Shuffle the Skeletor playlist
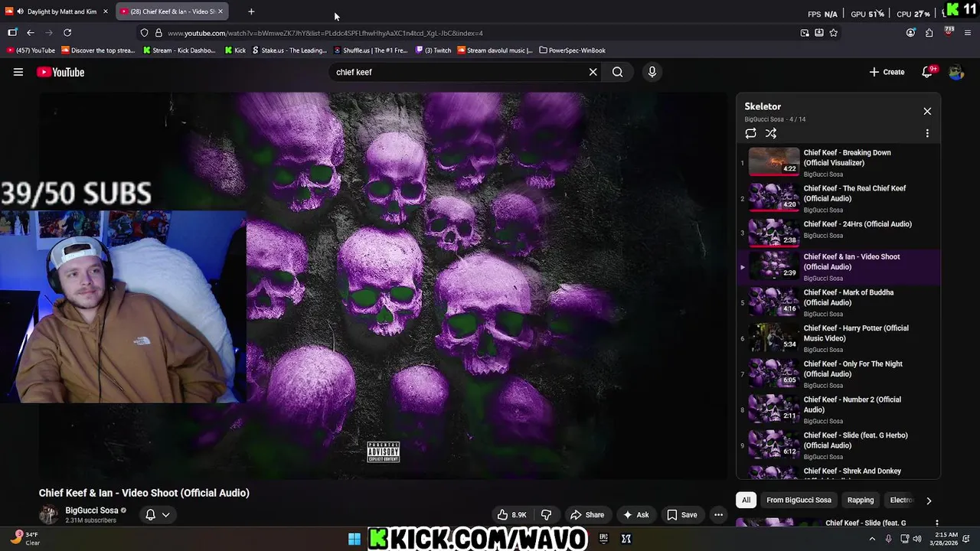This screenshot has width=980, height=551. pyautogui.click(x=771, y=133)
